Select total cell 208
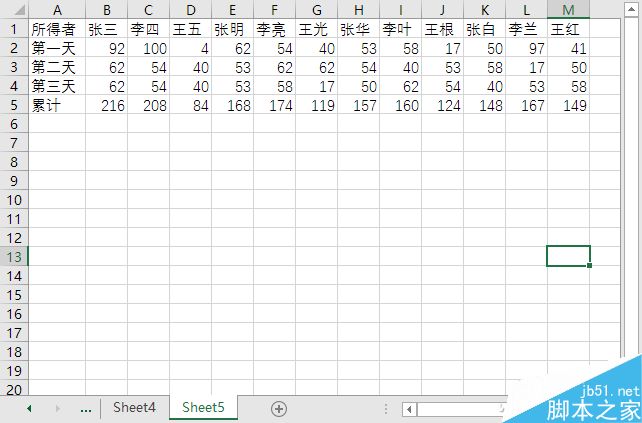642x423 pixels. (x=149, y=105)
